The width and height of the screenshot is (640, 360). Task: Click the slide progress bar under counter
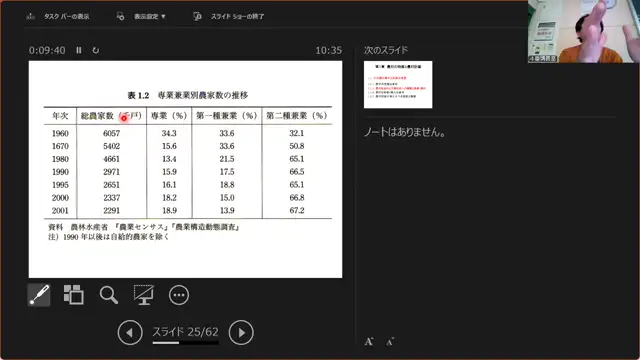(185, 343)
